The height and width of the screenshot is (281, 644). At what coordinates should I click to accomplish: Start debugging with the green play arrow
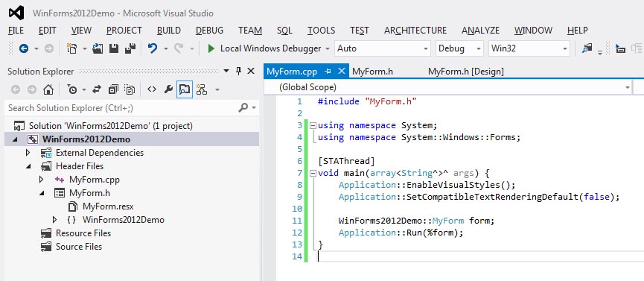click(211, 48)
